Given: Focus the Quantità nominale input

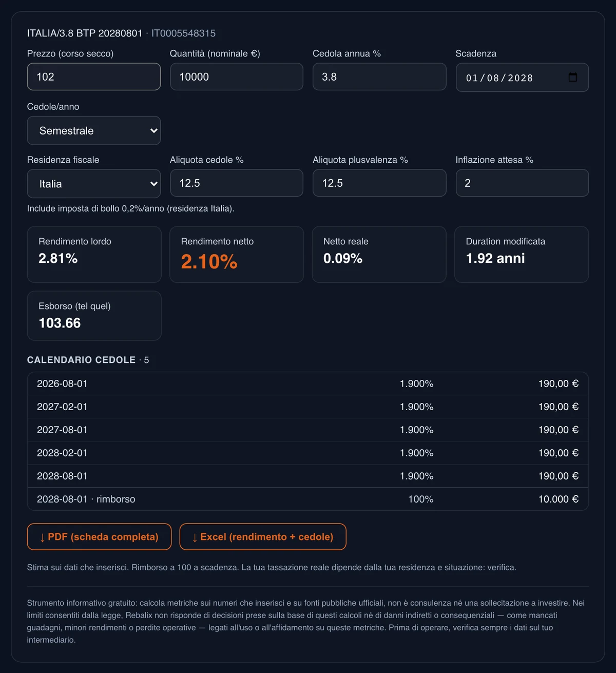Looking at the screenshot, I should tap(237, 76).
